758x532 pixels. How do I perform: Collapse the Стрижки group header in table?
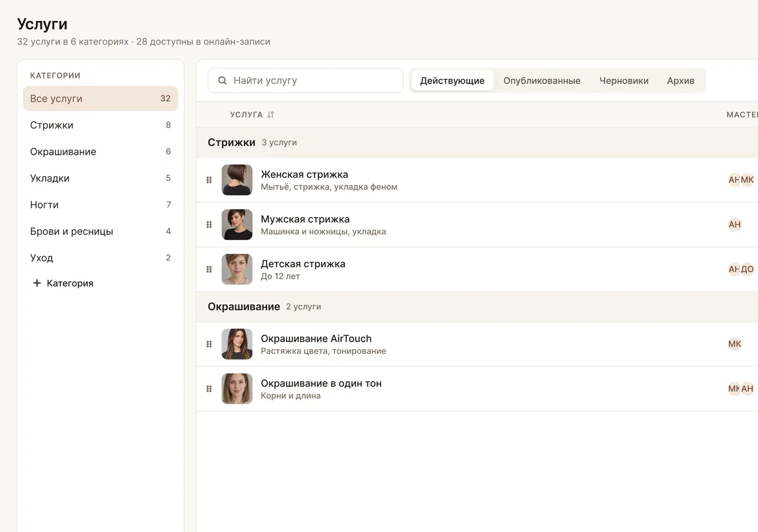coord(477,143)
